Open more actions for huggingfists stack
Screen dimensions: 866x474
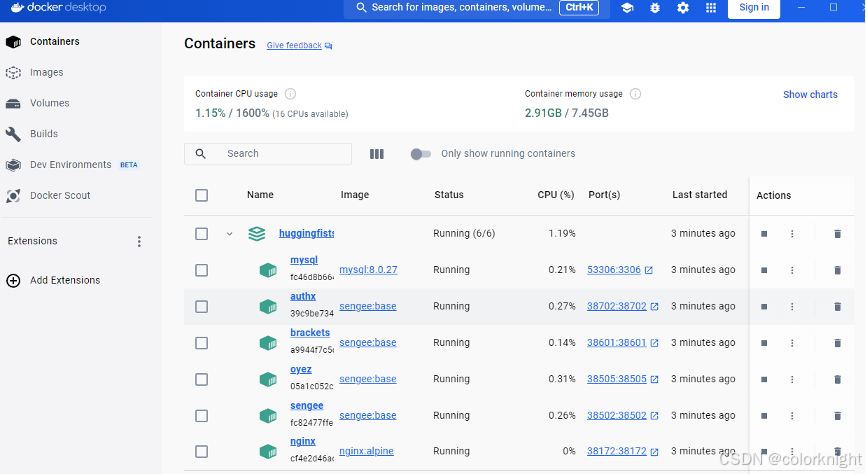[x=792, y=234]
